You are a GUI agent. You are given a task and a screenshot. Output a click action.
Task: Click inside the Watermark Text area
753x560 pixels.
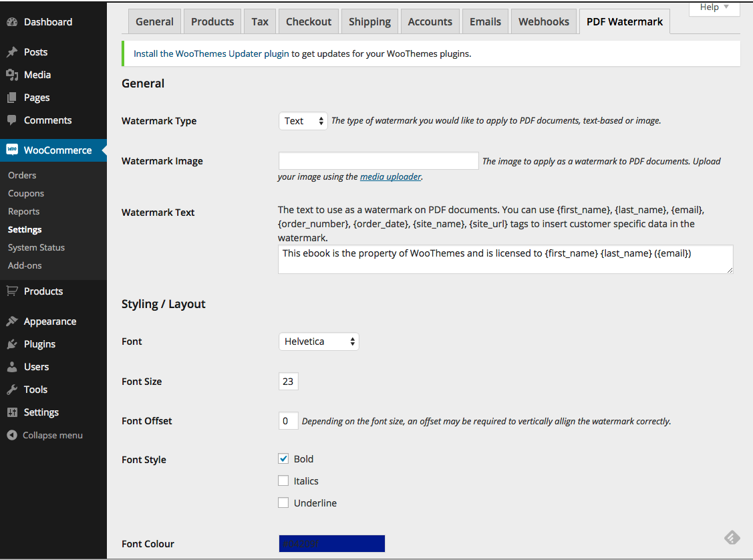point(505,259)
